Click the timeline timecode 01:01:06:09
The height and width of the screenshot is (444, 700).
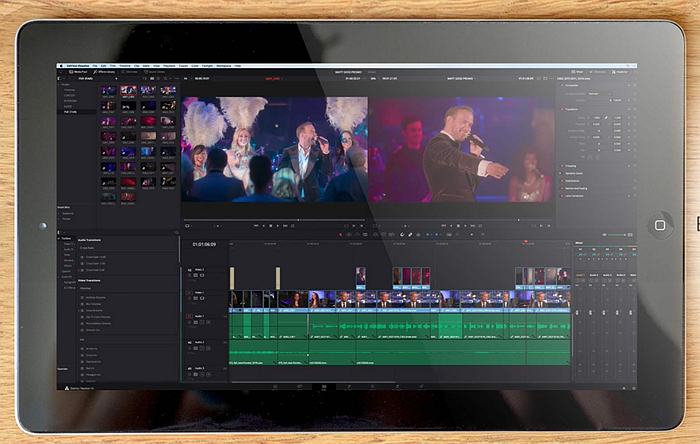tap(204, 245)
